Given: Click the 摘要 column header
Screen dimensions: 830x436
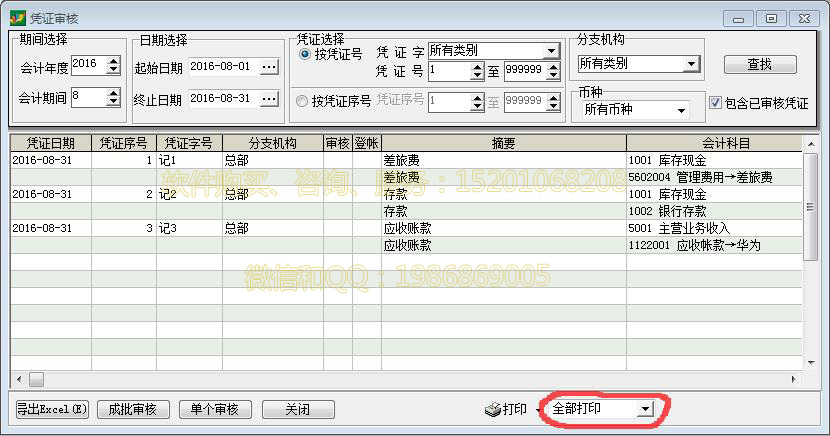Looking at the screenshot, I should (503, 143).
